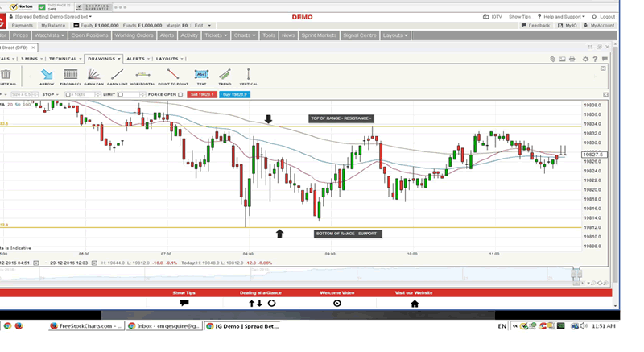Open the Sprint Markets tab
Image resolution: width=644 pixels, height=352 pixels.
click(319, 35)
